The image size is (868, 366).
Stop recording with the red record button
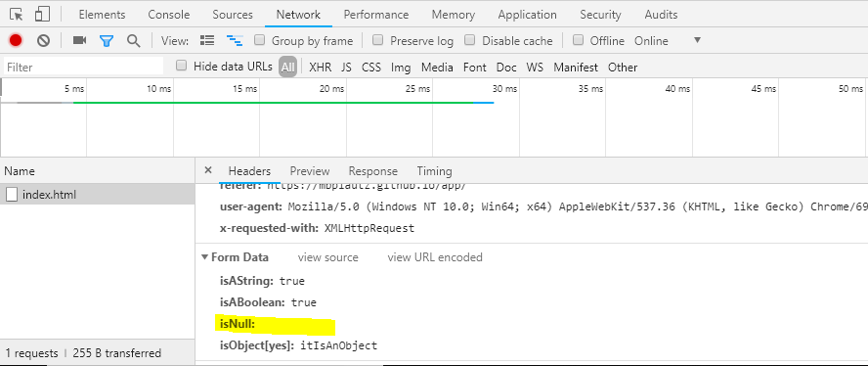[16, 40]
